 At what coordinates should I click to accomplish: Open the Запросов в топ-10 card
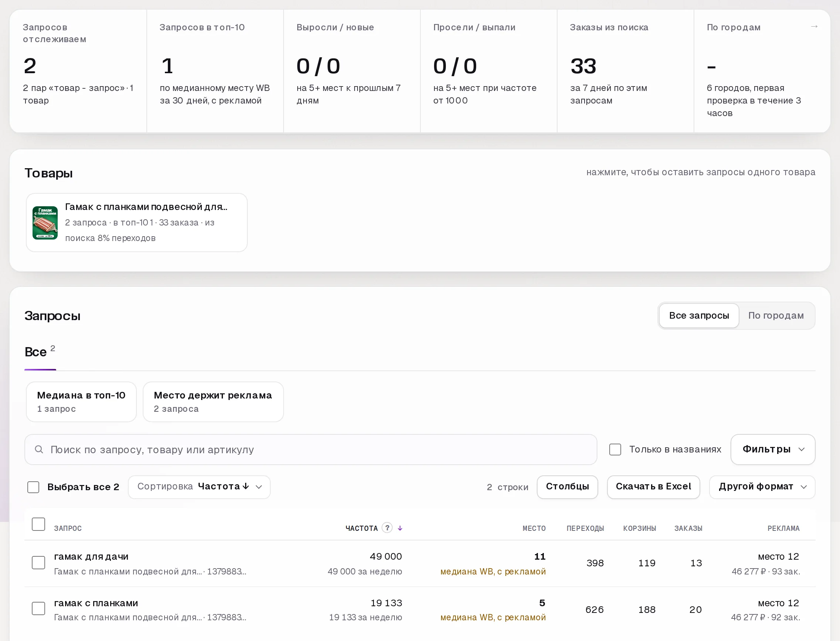[x=215, y=71]
